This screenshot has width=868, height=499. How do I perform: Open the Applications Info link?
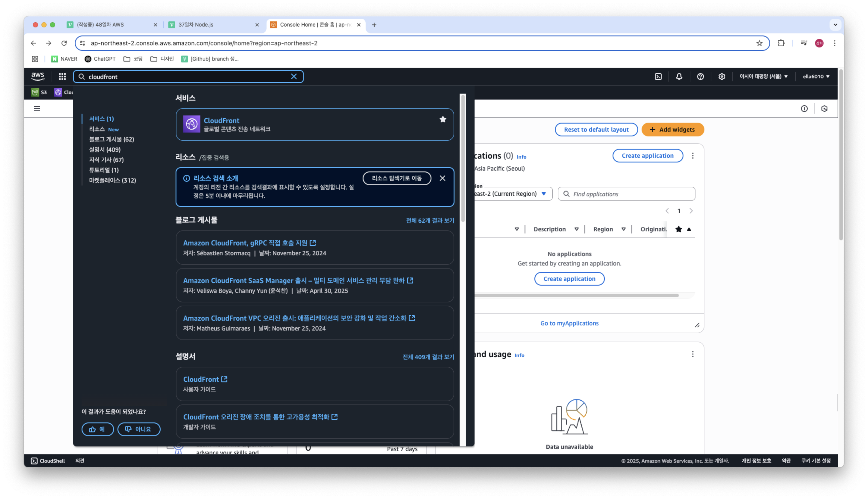[x=521, y=157]
